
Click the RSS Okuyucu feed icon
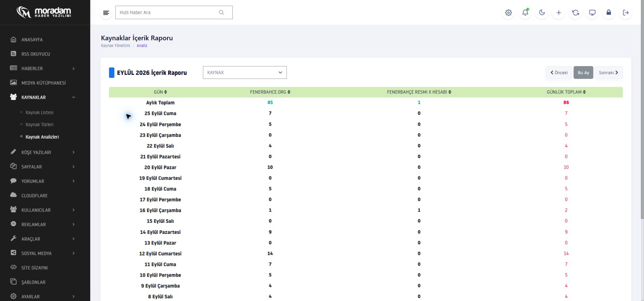(13, 54)
